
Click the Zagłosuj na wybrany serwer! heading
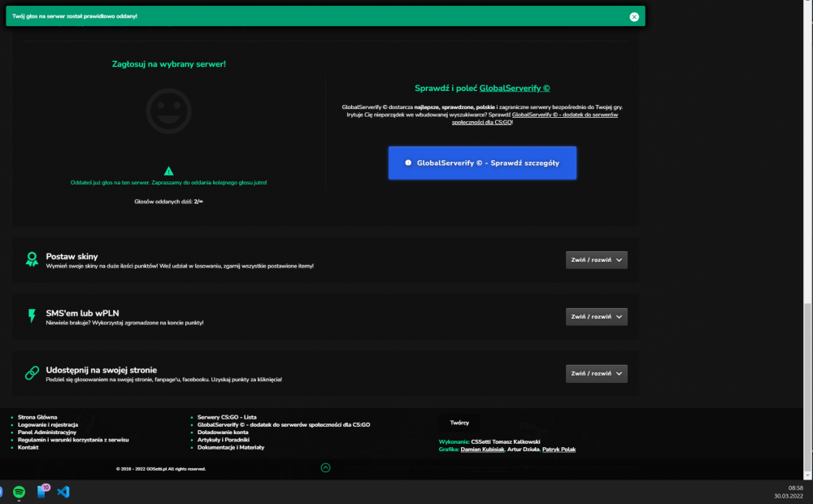coord(168,64)
